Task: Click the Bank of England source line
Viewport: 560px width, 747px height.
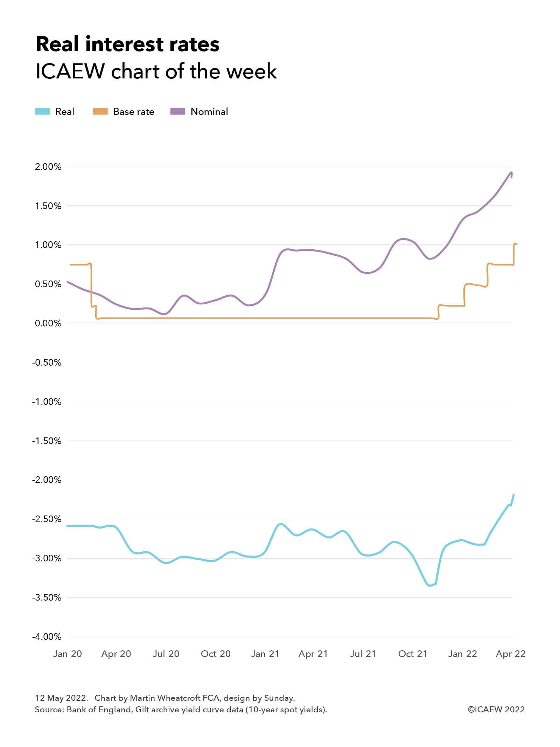Action: (x=181, y=710)
